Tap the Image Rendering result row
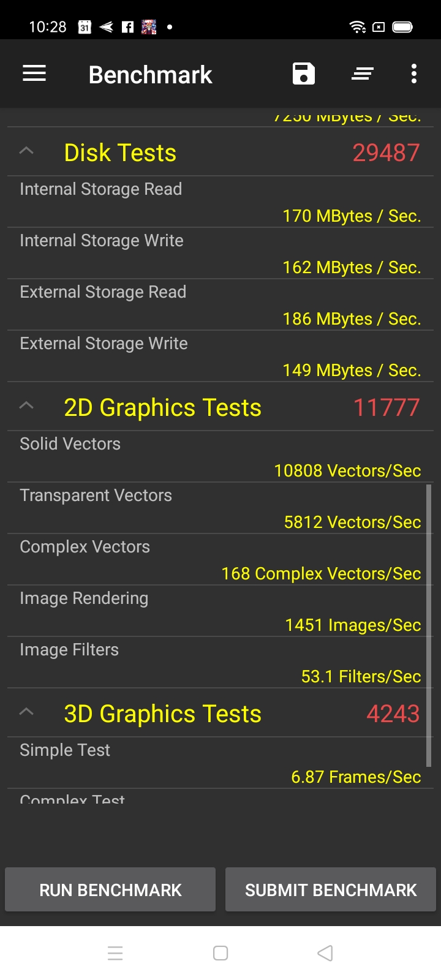The image size is (441, 980). (221, 611)
